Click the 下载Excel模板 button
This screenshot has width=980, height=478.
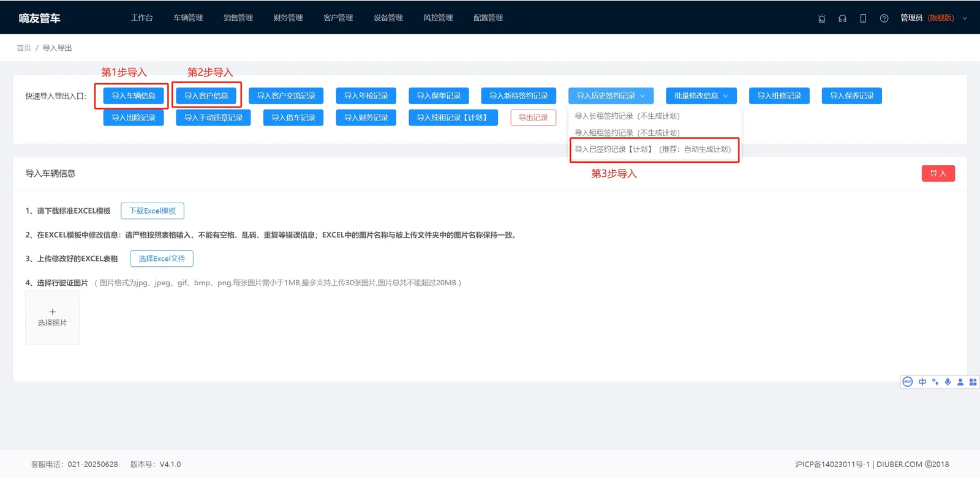point(153,211)
